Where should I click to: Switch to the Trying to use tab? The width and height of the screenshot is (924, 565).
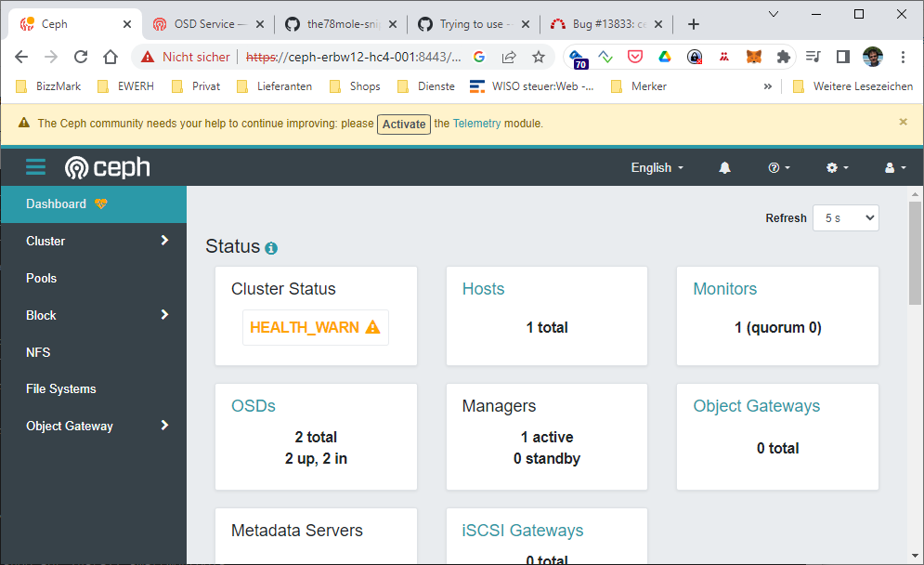coord(474,24)
